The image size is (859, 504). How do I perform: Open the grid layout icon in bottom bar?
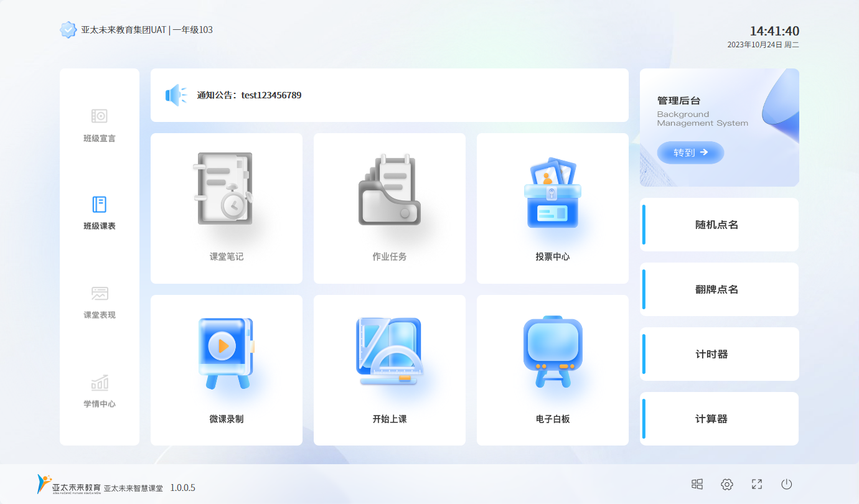tap(697, 484)
